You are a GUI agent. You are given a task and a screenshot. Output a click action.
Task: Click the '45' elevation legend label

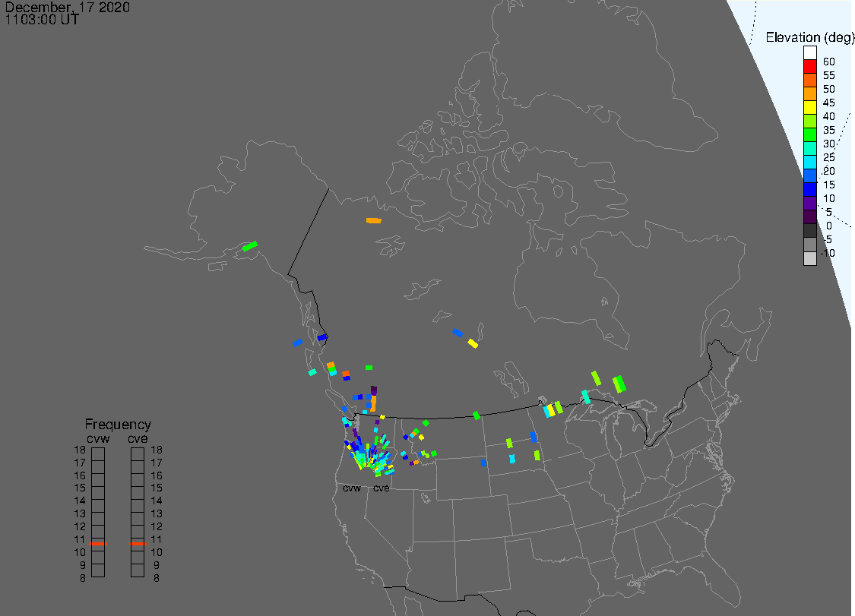point(829,103)
